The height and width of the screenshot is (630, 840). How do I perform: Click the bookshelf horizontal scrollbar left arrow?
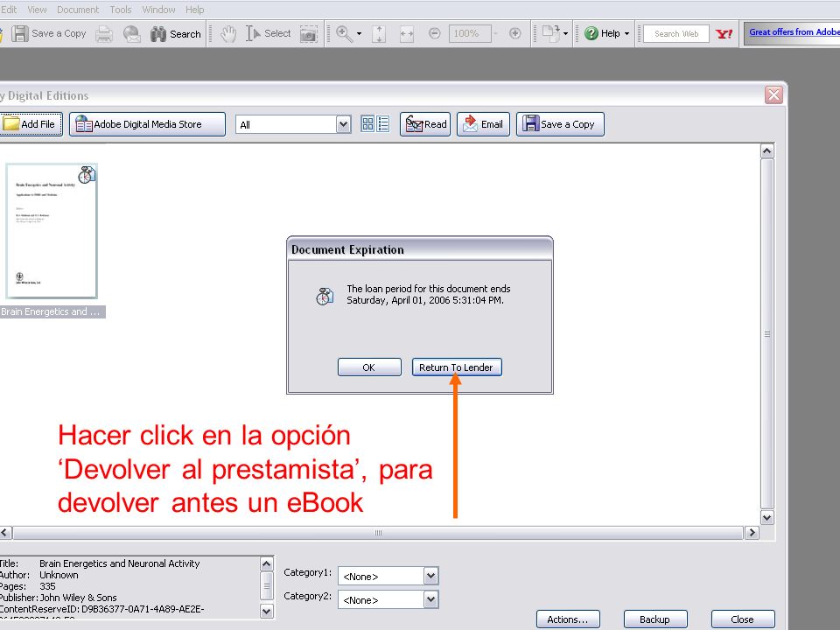[x=5, y=533]
